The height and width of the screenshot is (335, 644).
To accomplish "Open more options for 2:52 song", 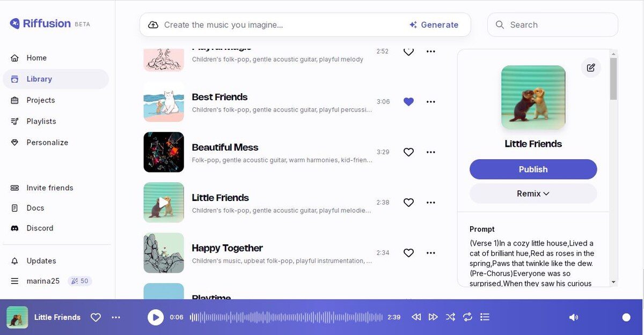I will point(430,51).
